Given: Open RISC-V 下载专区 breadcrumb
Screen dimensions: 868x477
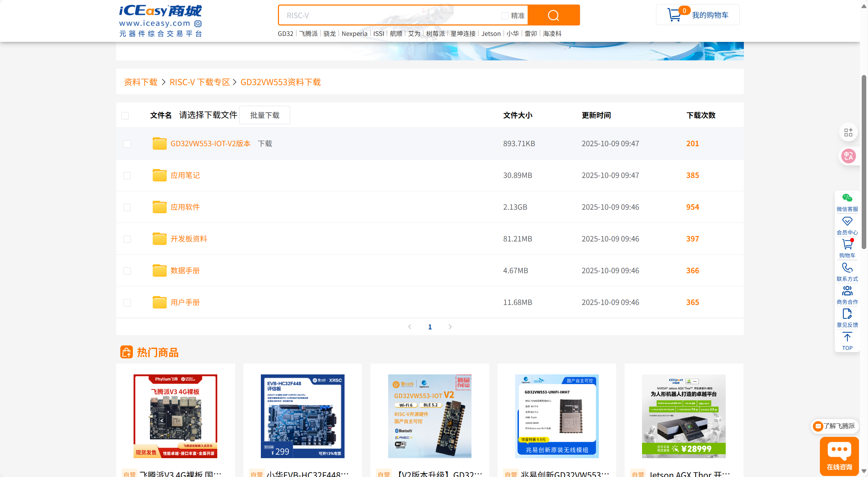Looking at the screenshot, I should pyautogui.click(x=199, y=82).
